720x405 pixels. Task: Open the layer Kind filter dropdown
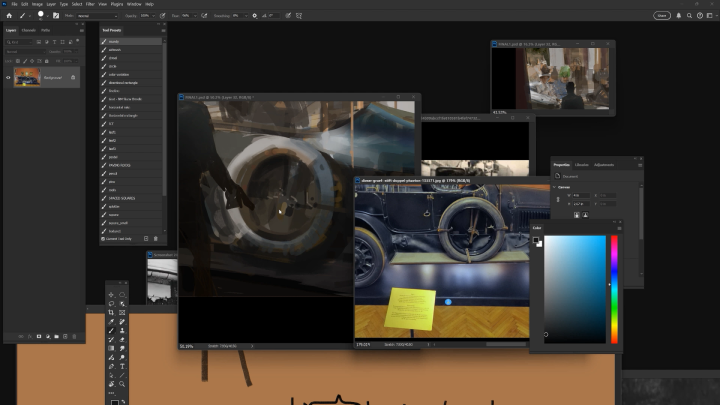(19, 42)
